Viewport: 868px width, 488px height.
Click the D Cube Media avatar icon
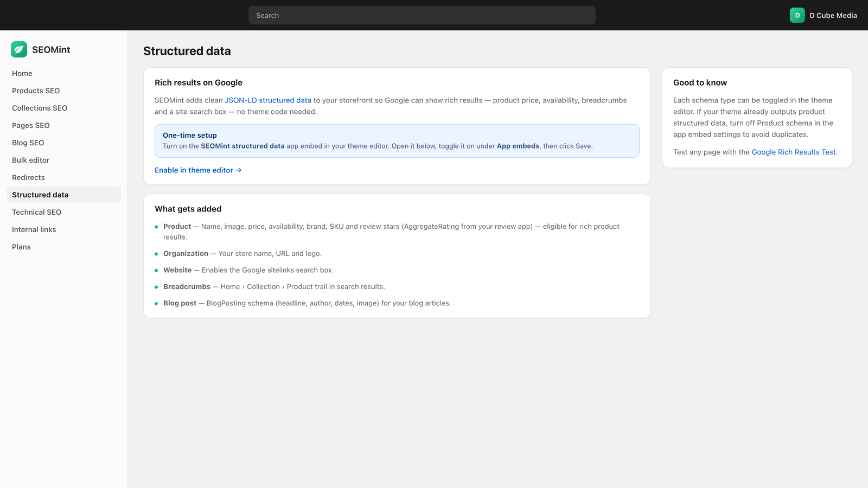(797, 15)
